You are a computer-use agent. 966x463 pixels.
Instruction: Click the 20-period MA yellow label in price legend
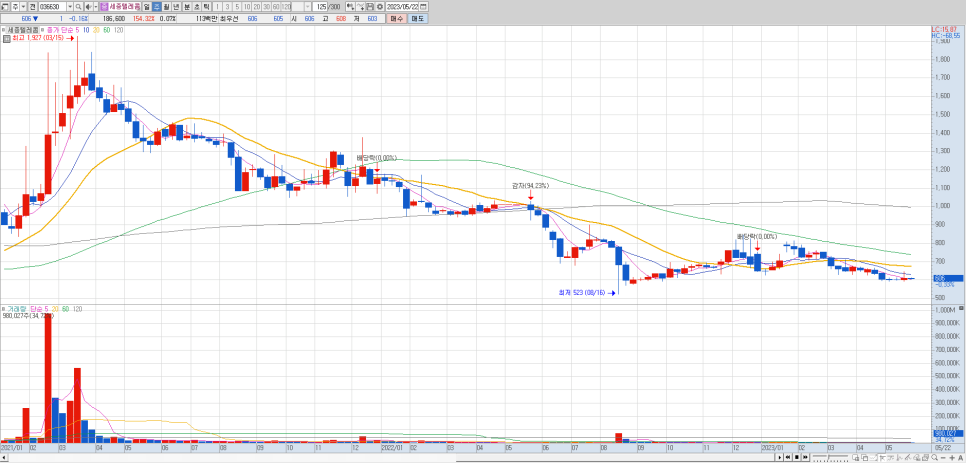pos(96,30)
